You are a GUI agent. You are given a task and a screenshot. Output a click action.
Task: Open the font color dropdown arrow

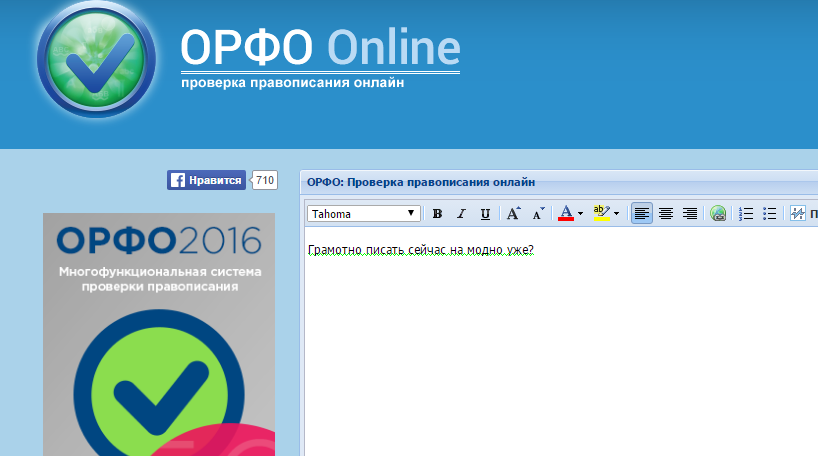click(580, 214)
